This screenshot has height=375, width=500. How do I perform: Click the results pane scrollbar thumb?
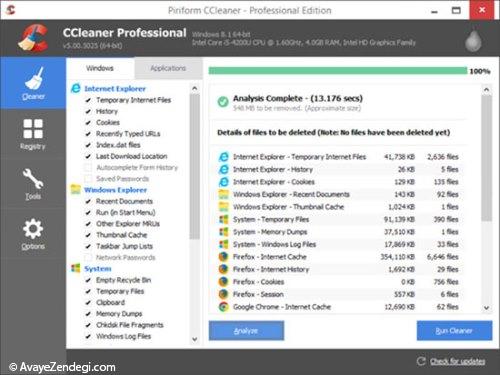click(x=486, y=158)
